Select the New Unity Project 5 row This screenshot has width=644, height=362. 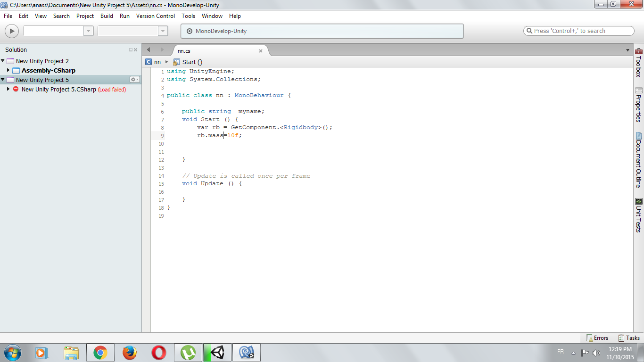click(71, 80)
